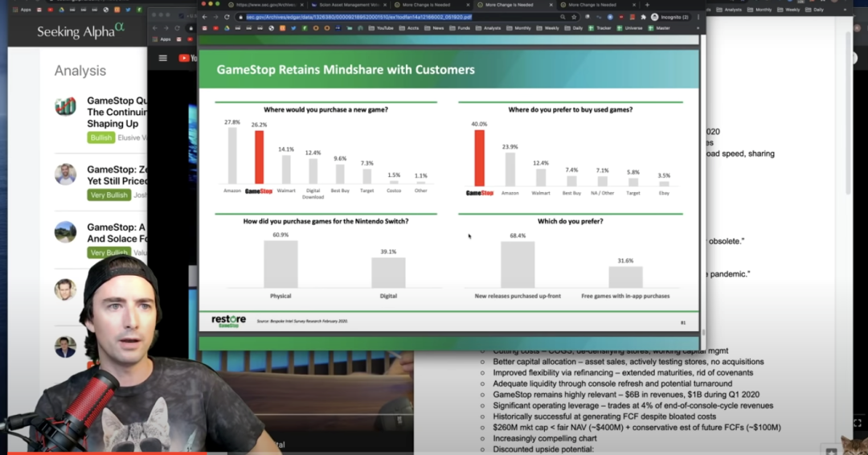
Task: Open the Tracker spreadsheet bookmark
Action: [x=600, y=28]
